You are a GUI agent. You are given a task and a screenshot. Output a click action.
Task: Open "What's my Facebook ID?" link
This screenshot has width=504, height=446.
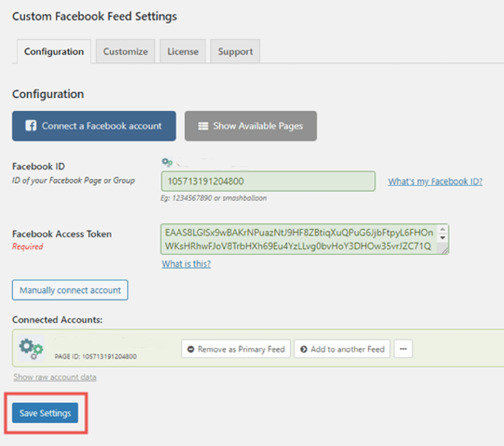[x=435, y=181]
